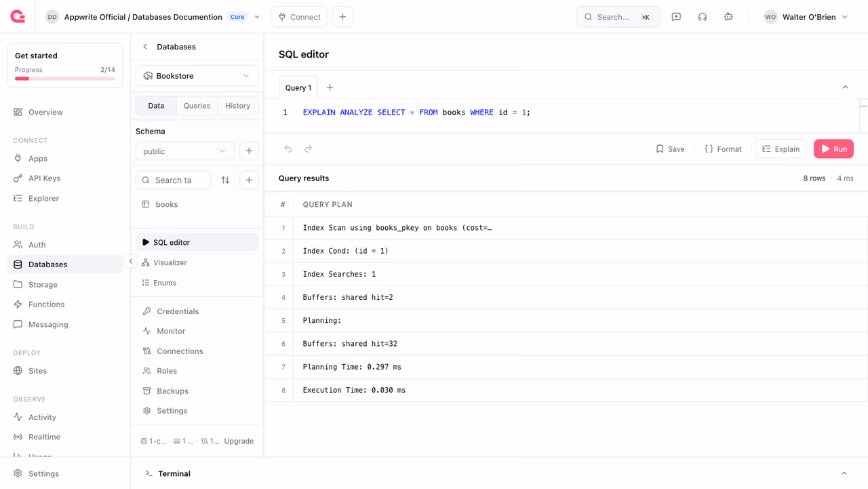Switch to the Data tab

[156, 106]
